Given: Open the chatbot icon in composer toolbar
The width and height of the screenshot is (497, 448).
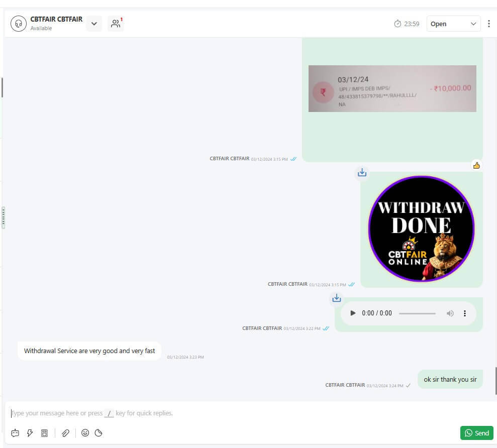Looking at the screenshot, I should coord(15,433).
